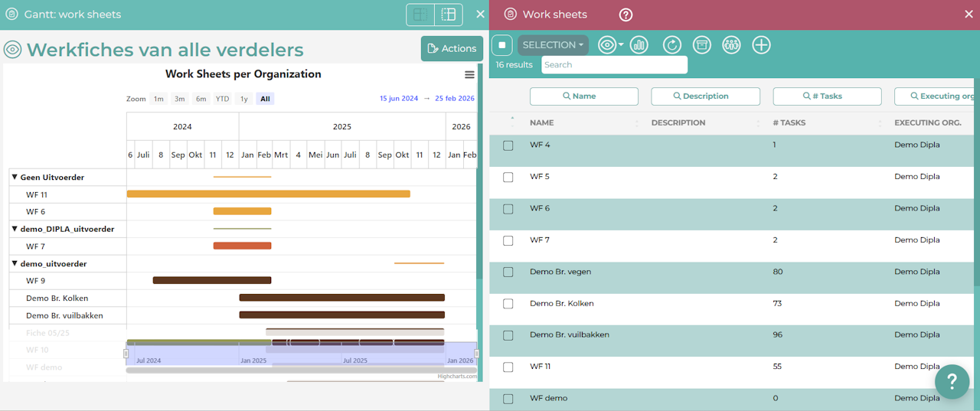Open the bar chart statistics icon

click(639, 45)
